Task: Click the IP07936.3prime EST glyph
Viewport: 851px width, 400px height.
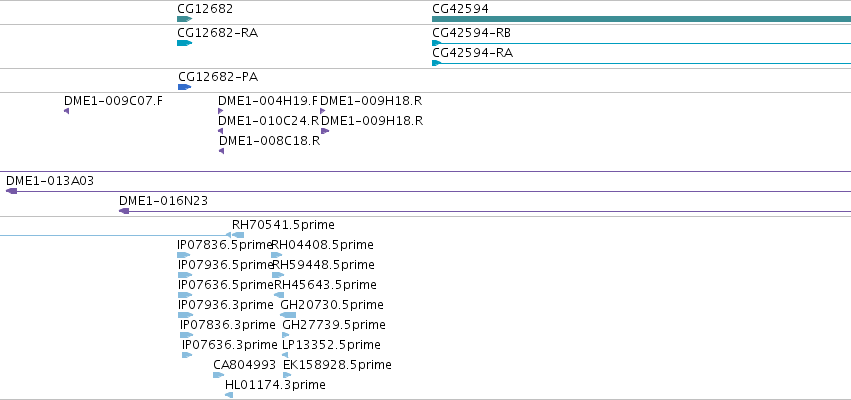Action: (186, 315)
